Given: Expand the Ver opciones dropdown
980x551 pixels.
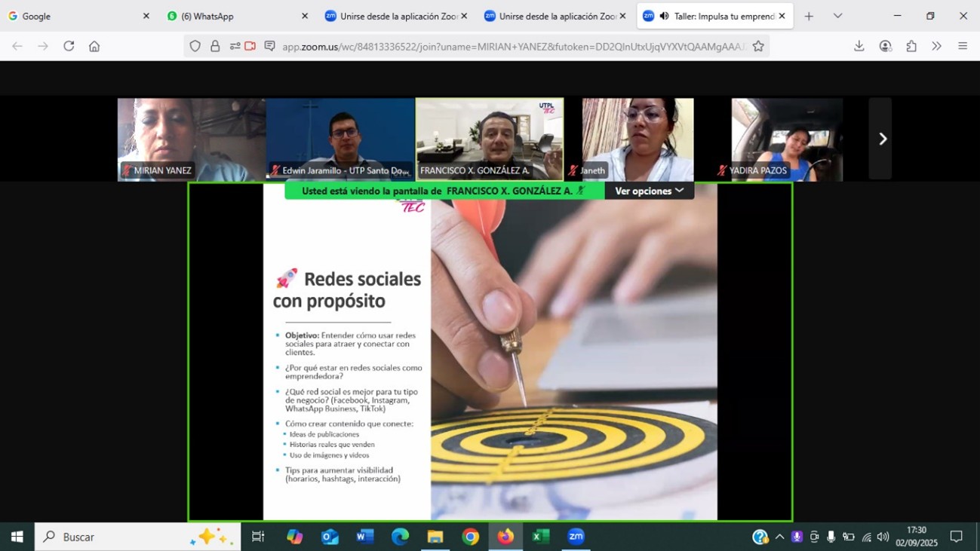Looking at the screenshot, I should (x=649, y=191).
